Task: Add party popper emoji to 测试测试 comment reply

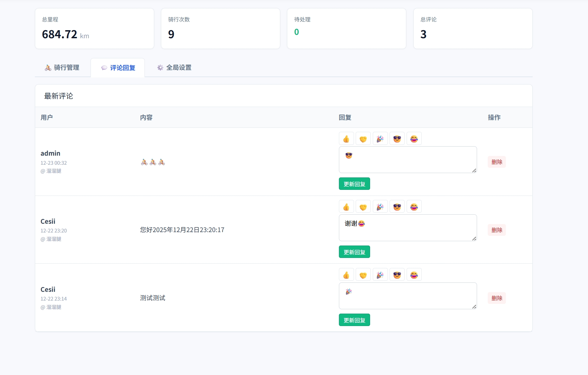Action: coord(380,275)
